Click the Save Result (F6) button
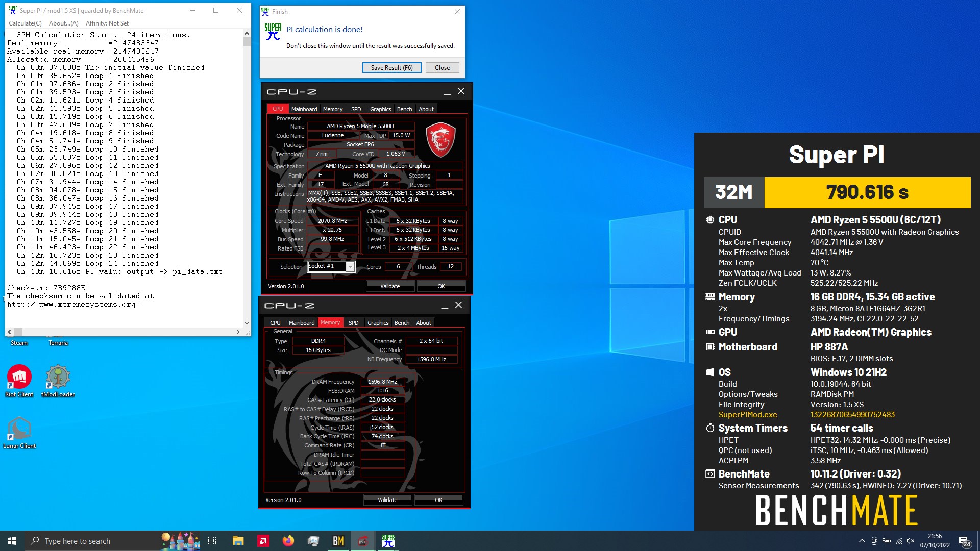Image resolution: width=980 pixels, height=551 pixels. tap(391, 67)
